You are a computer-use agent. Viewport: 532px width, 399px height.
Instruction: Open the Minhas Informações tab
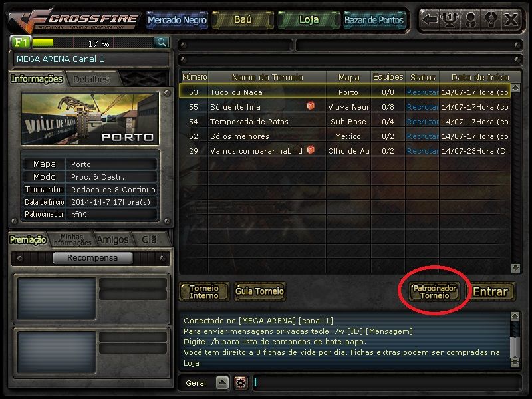(72, 239)
